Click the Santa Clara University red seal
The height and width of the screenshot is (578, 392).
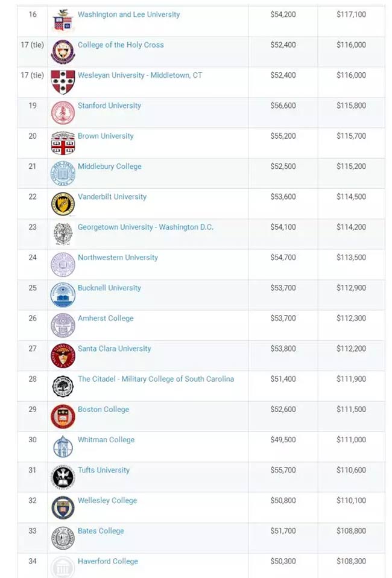coord(63,356)
